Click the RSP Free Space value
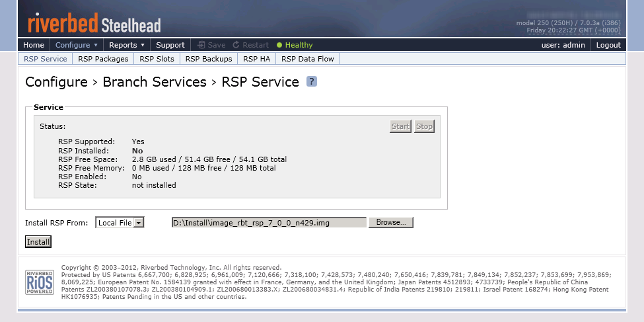 pyautogui.click(x=209, y=159)
